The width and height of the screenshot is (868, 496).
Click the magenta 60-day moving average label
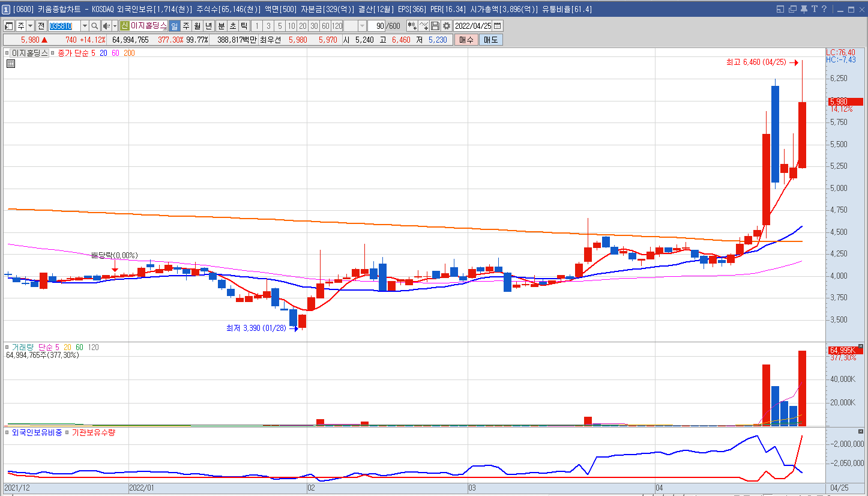tap(115, 53)
